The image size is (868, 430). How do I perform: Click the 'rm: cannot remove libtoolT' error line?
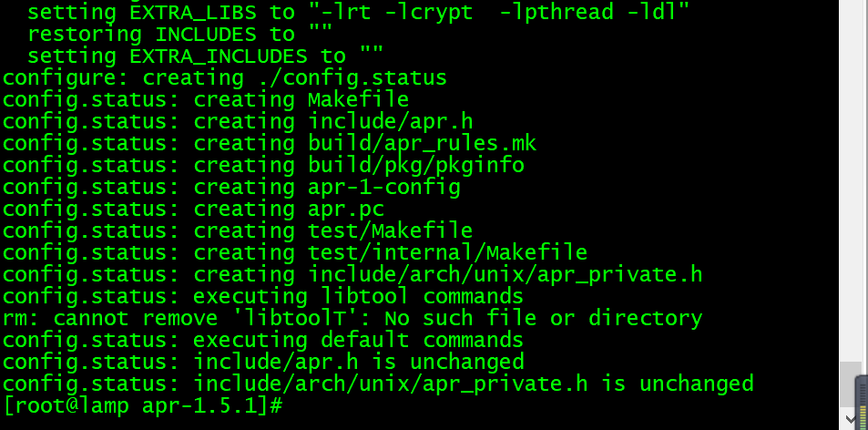pyautogui.click(x=352, y=318)
